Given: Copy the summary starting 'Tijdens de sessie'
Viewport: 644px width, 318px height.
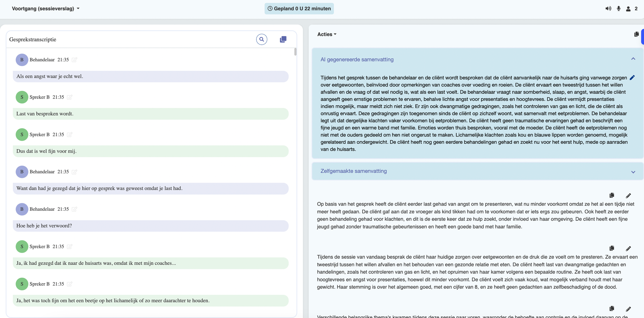Looking at the screenshot, I should pos(612,248).
